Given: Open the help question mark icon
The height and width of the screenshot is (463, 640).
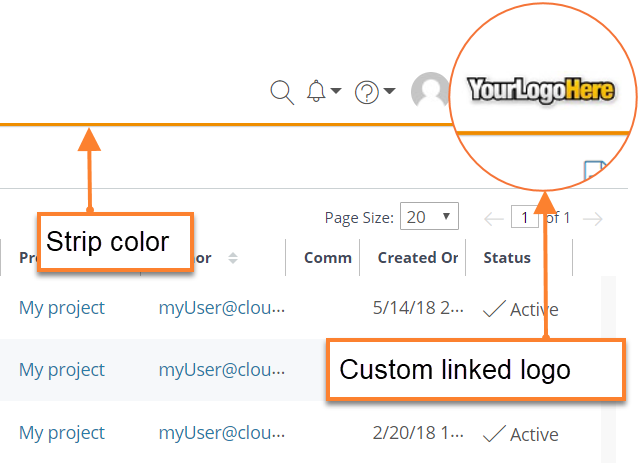Looking at the screenshot, I should [x=367, y=92].
